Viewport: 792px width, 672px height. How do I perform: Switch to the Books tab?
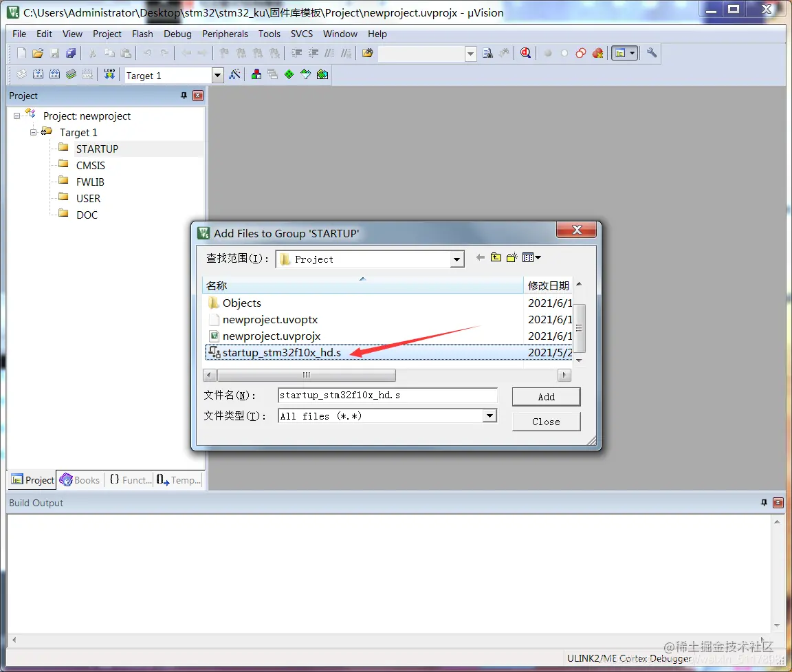[x=80, y=480]
